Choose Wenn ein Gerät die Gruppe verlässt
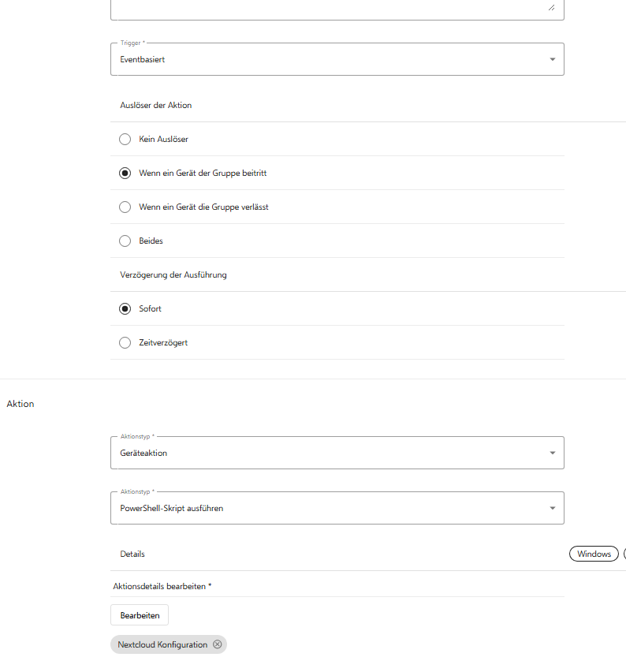The height and width of the screenshot is (672, 626). coord(125,207)
